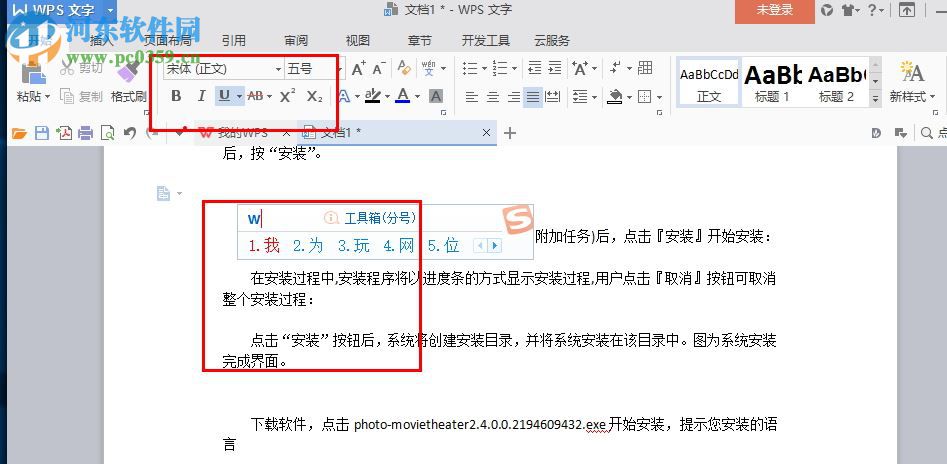Go to the 章节 tab

[420, 40]
